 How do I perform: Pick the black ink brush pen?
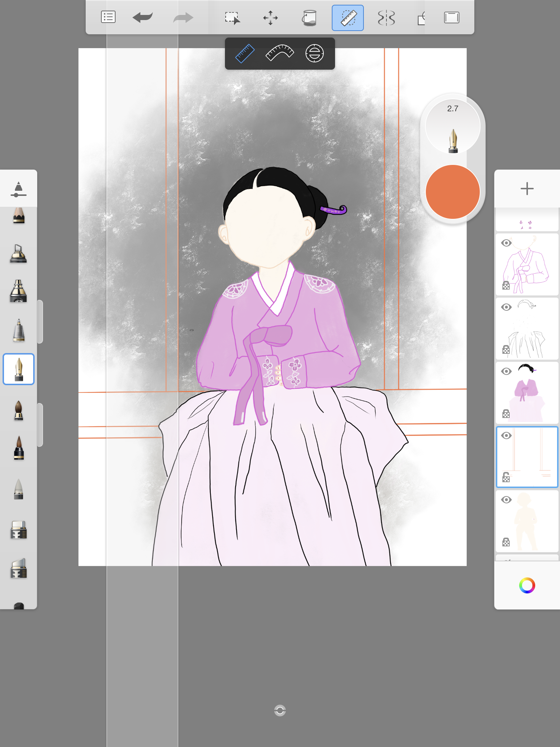[19, 448]
